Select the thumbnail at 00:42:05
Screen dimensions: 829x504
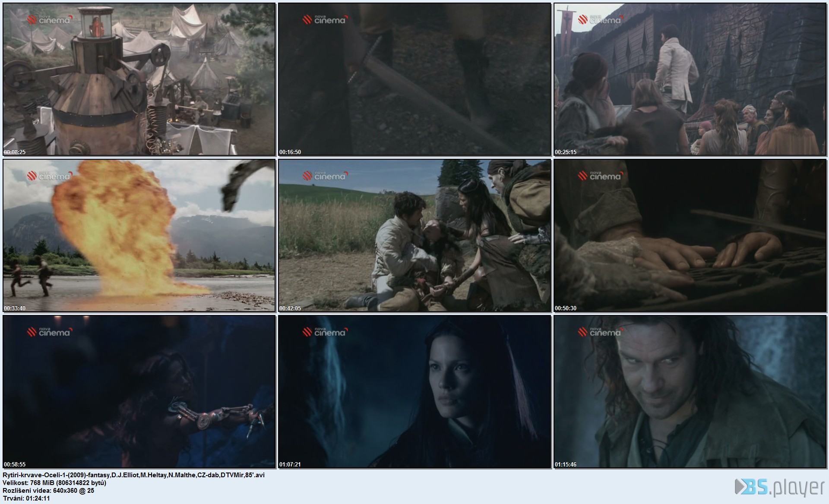point(414,235)
